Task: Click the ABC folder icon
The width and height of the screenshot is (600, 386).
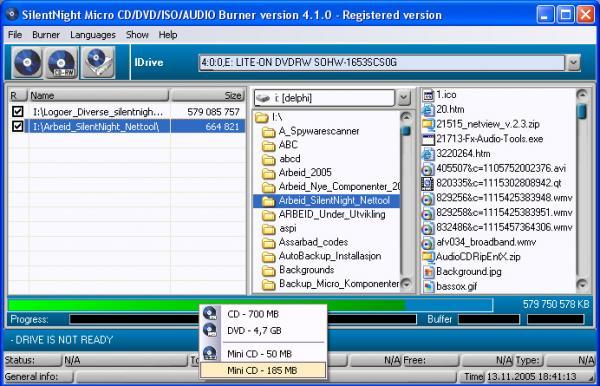Action: coord(269,145)
